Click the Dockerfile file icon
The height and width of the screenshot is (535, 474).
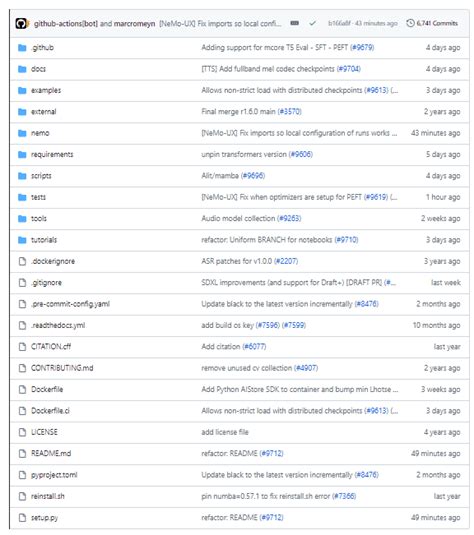click(22, 389)
